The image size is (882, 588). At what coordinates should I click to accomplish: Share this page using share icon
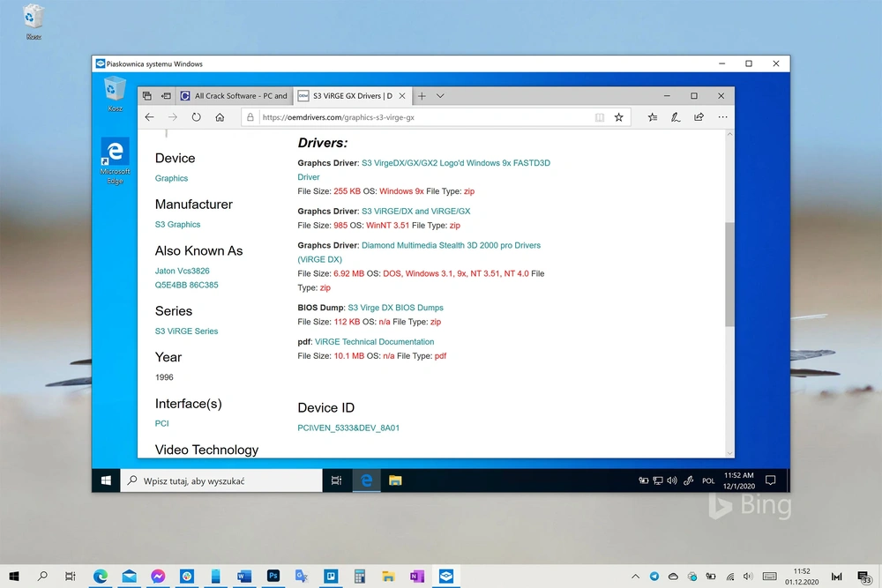(699, 117)
